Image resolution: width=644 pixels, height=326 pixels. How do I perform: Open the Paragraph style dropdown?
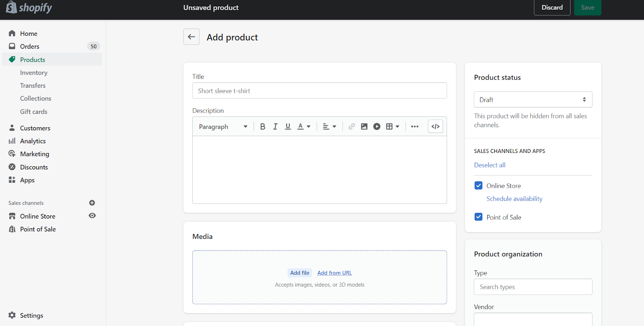pos(223,126)
